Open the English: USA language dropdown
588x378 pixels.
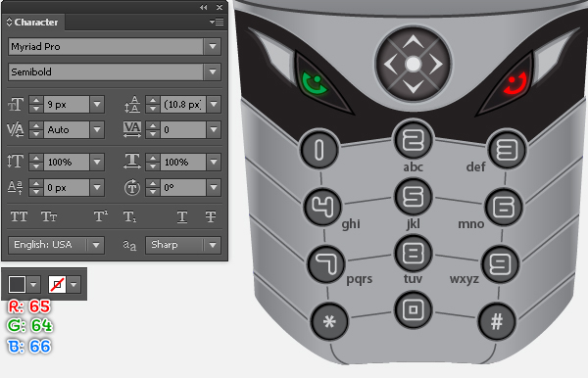tap(96, 245)
